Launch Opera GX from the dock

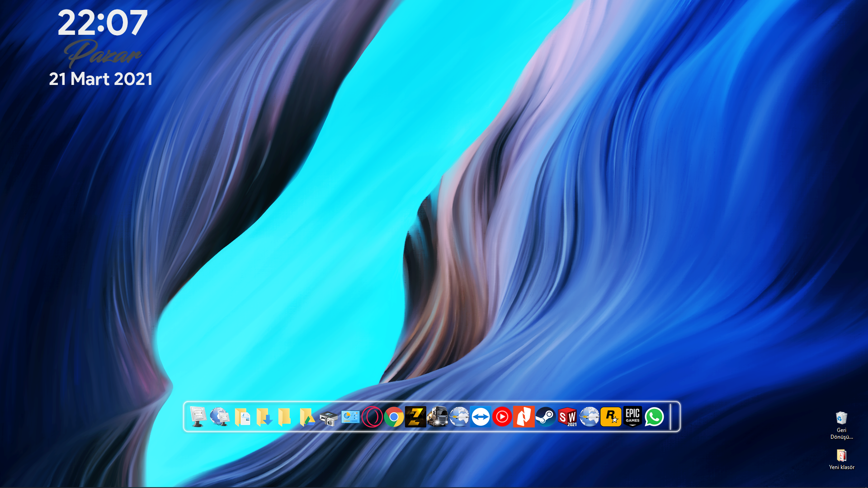[372, 417]
